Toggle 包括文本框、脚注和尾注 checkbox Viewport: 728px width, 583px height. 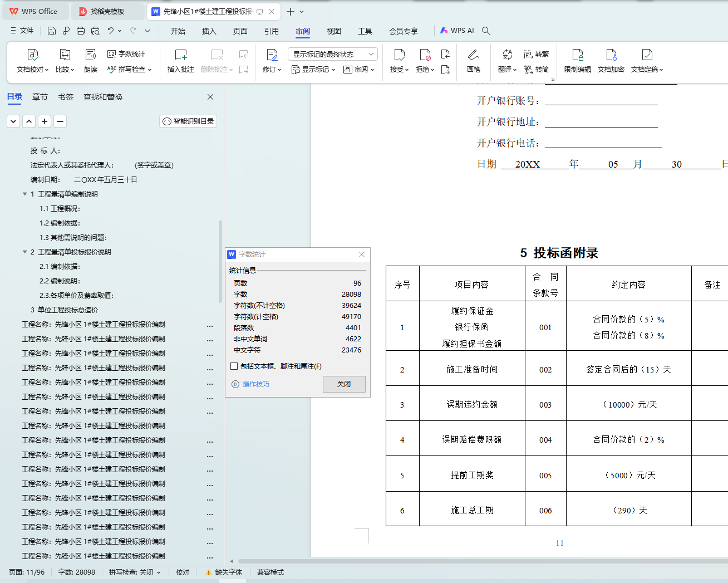coord(234,366)
